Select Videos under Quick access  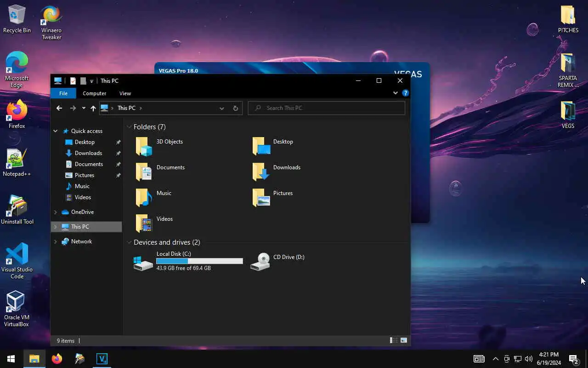[x=79, y=197]
